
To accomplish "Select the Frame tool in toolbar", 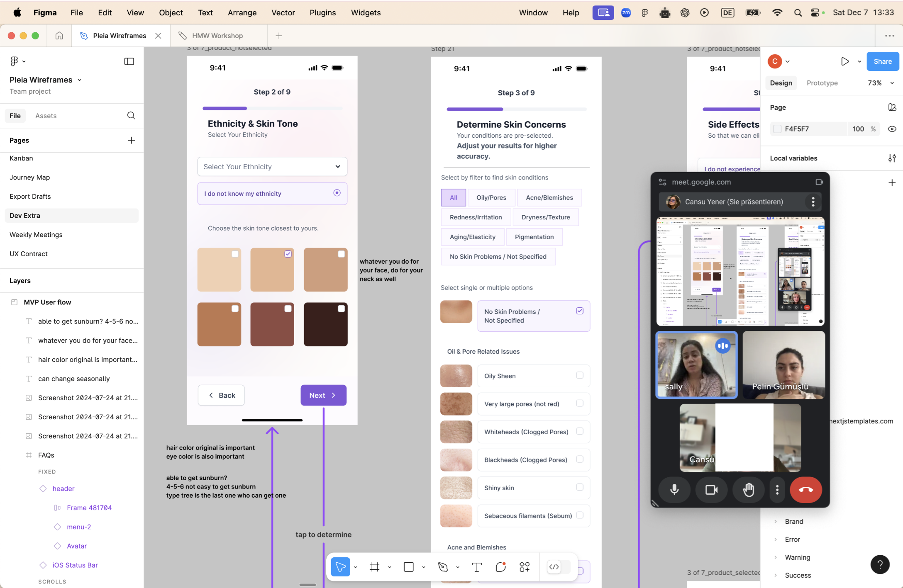I will (x=374, y=567).
